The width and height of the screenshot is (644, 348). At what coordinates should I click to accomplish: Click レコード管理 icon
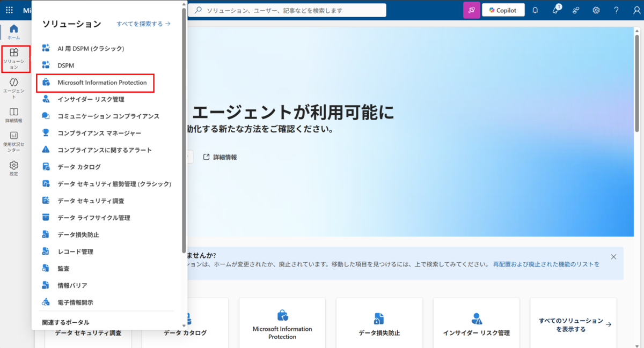46,251
